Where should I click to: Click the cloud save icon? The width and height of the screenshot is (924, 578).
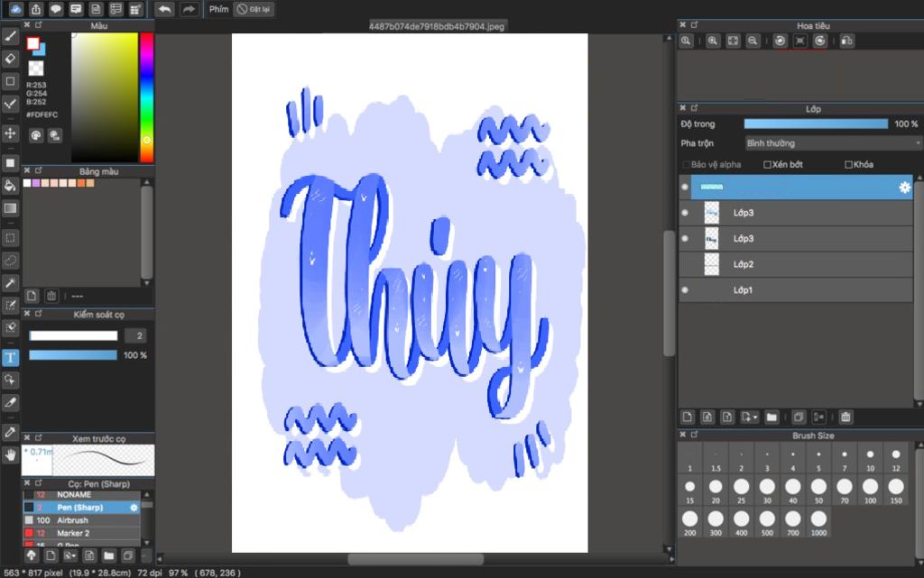(x=15, y=9)
